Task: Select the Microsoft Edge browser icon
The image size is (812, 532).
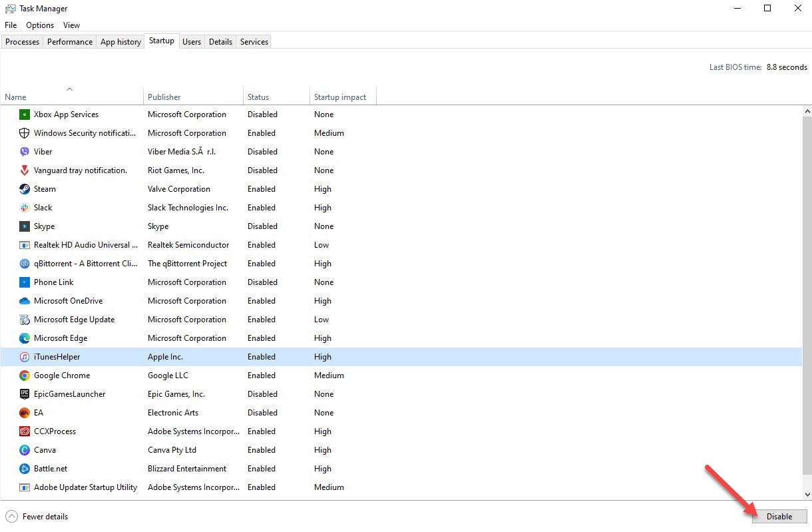Action: (x=25, y=338)
